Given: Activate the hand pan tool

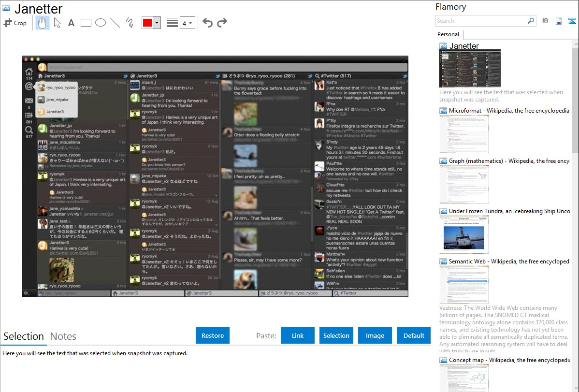Looking at the screenshot, I should [x=42, y=23].
